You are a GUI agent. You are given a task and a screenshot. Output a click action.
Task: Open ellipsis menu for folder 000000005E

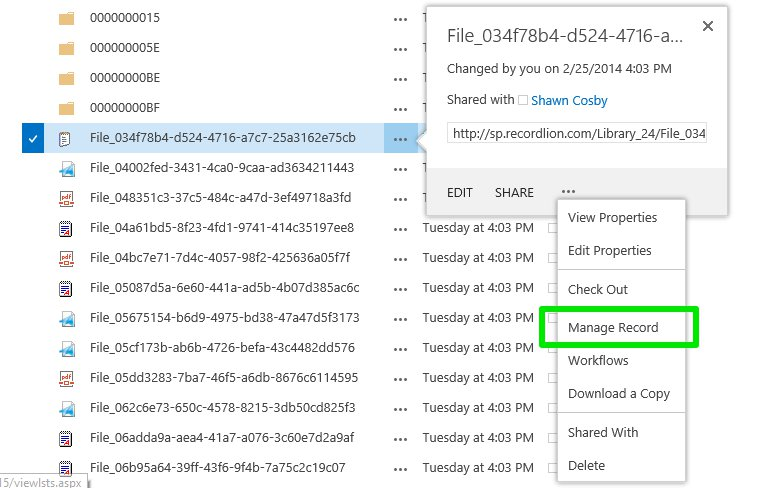(x=400, y=49)
